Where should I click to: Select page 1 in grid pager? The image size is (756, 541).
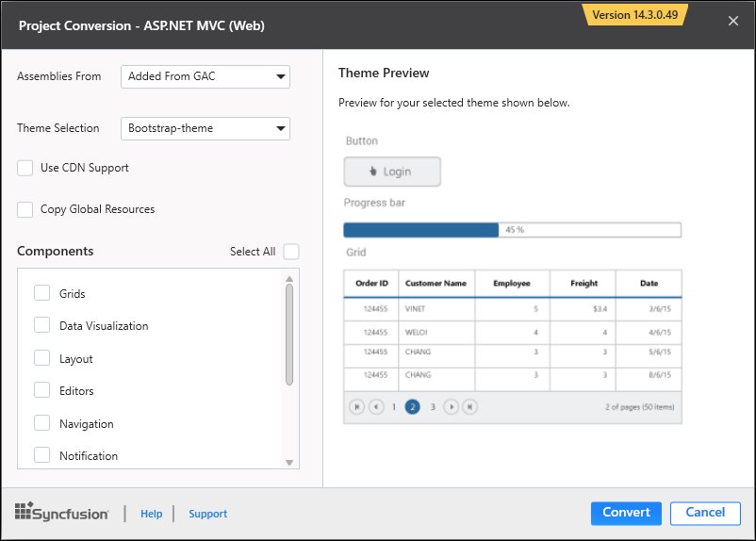(x=394, y=407)
